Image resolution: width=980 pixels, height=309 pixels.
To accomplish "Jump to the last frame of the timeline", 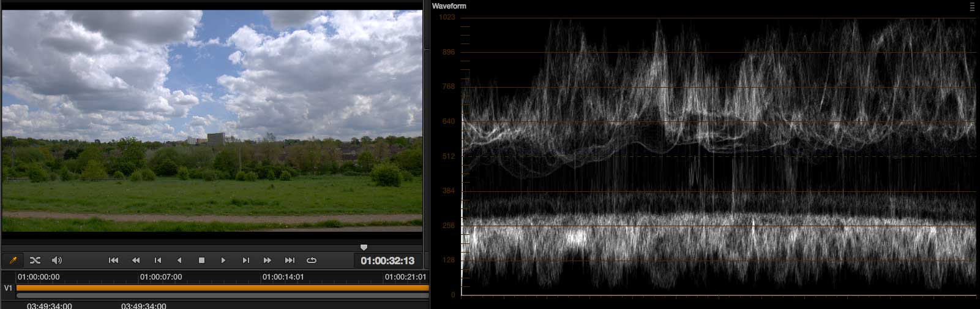I will point(290,261).
